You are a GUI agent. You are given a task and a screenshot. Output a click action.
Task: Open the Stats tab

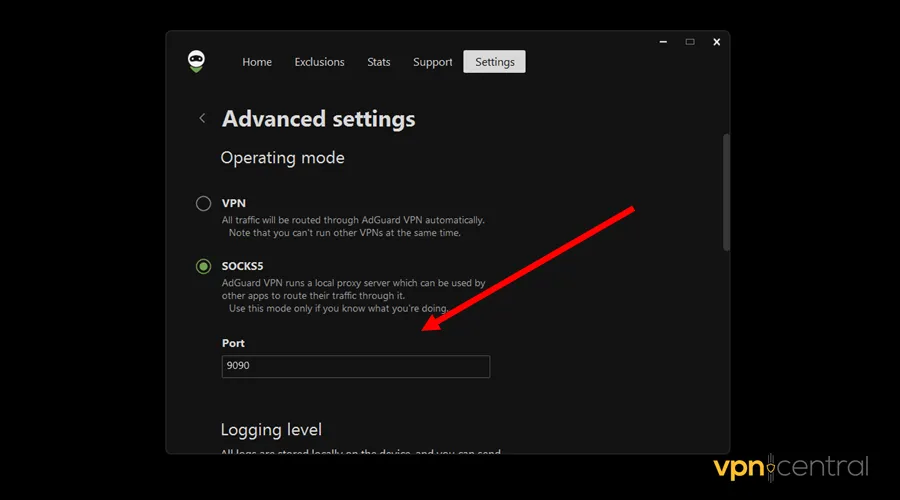378,62
